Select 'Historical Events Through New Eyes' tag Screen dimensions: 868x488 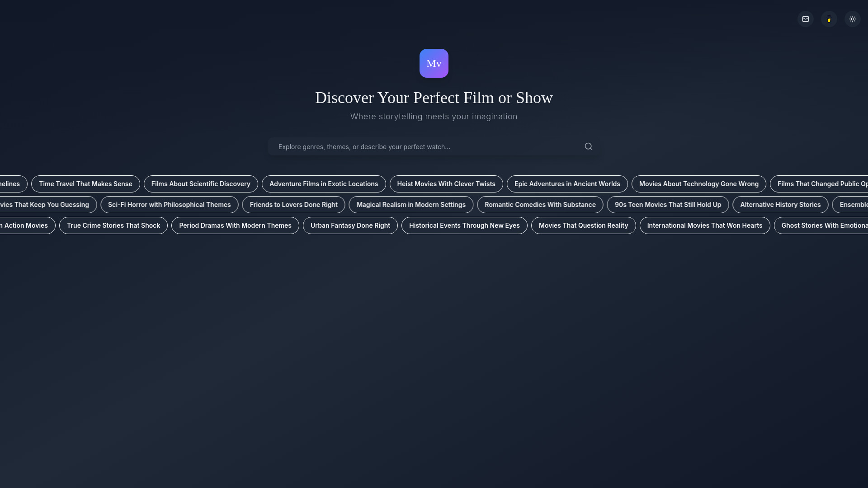(x=464, y=225)
